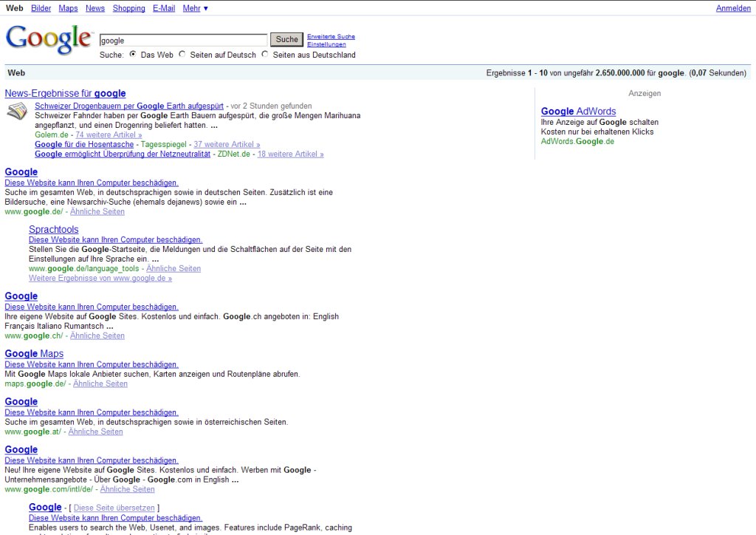Click warning link under Sprachtools

pyautogui.click(x=116, y=239)
